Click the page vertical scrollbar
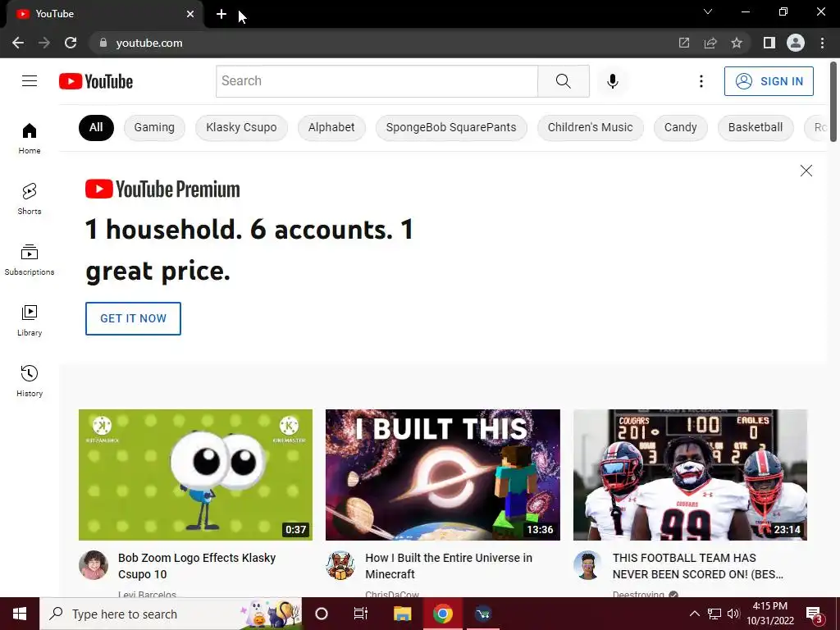 [833, 102]
